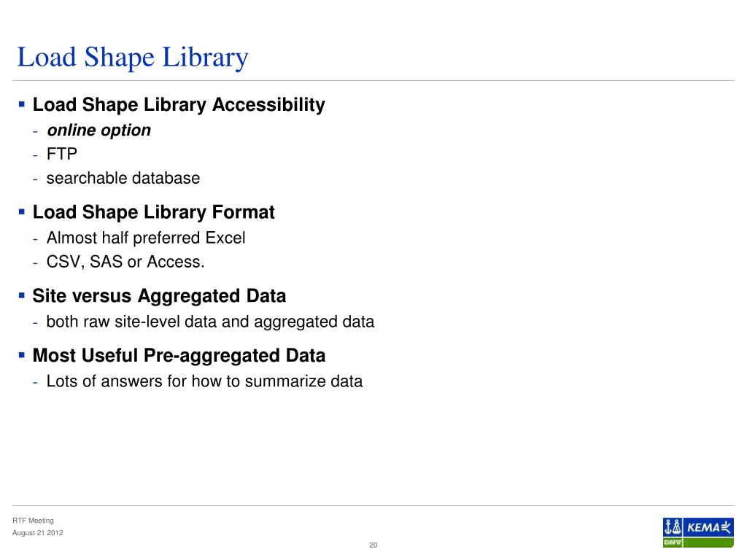Screen dimensions: 747x560
Task: Select the Load Shape Library Format heading
Action: click(153, 212)
